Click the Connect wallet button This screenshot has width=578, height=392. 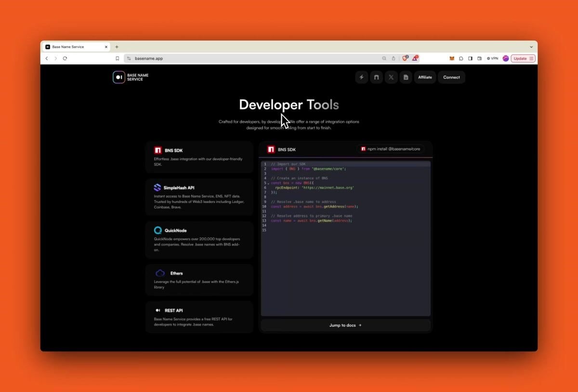pos(451,77)
